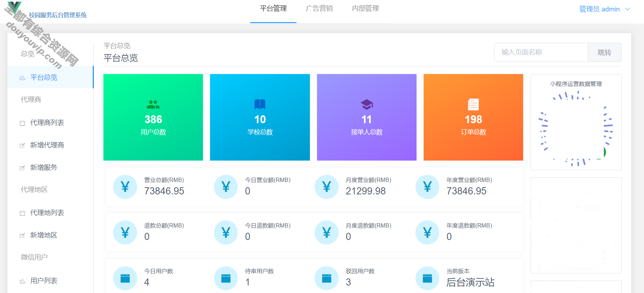Image resolution: width=644 pixels, height=293 pixels.
Task: Open 代理地列表 sidebar item
Action: (50, 213)
